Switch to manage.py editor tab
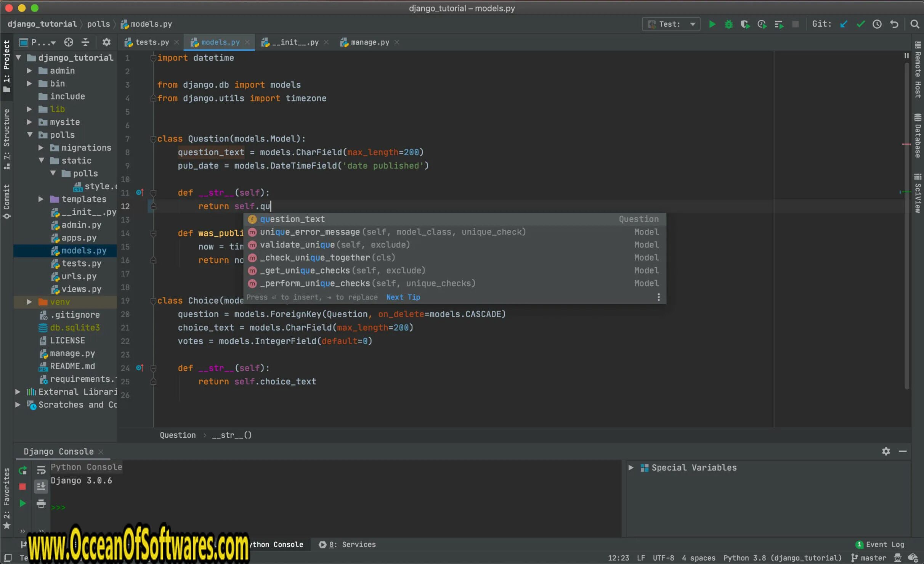Viewport: 924px width, 564px height. (x=369, y=42)
